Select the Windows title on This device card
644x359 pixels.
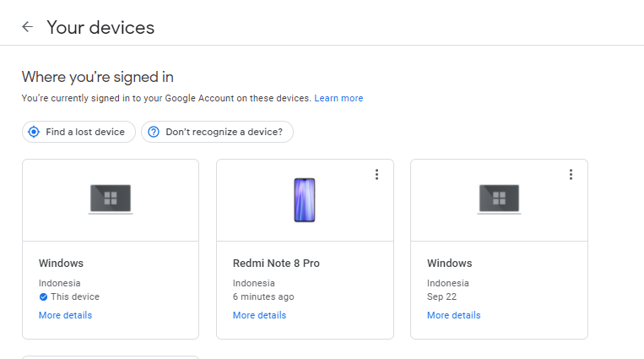click(x=61, y=264)
